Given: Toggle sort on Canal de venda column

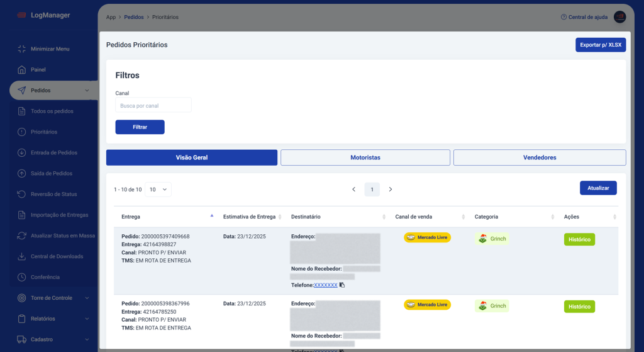Looking at the screenshot, I should (462, 217).
